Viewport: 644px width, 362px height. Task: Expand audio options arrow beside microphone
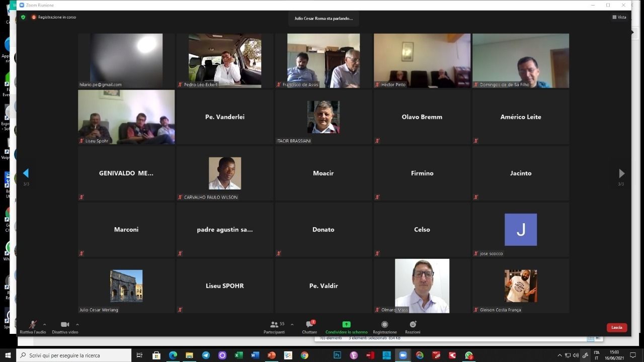(44, 325)
